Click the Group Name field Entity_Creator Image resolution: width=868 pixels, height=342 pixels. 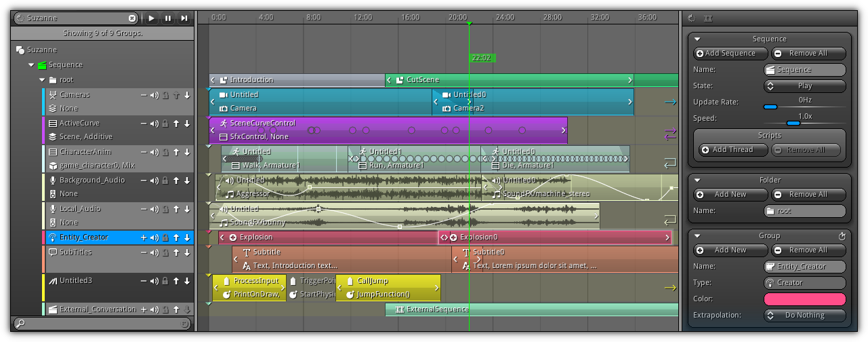click(805, 267)
